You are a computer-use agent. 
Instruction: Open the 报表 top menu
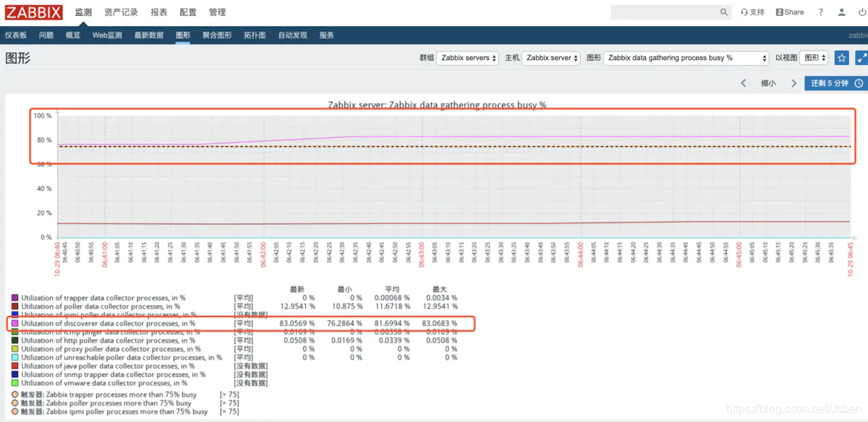click(x=159, y=12)
